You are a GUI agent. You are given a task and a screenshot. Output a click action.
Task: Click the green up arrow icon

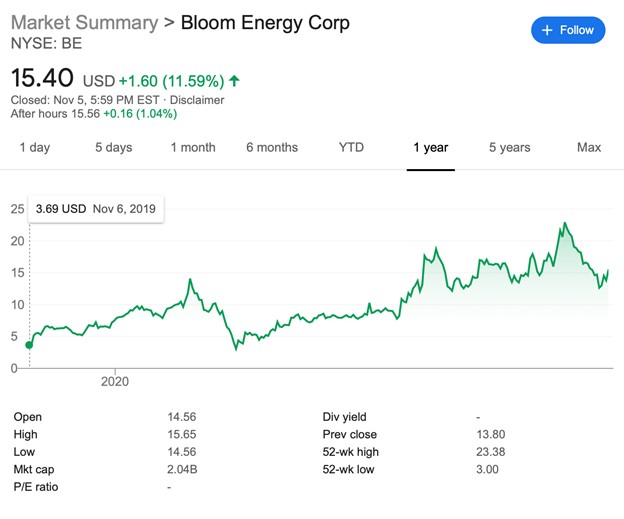click(x=234, y=80)
